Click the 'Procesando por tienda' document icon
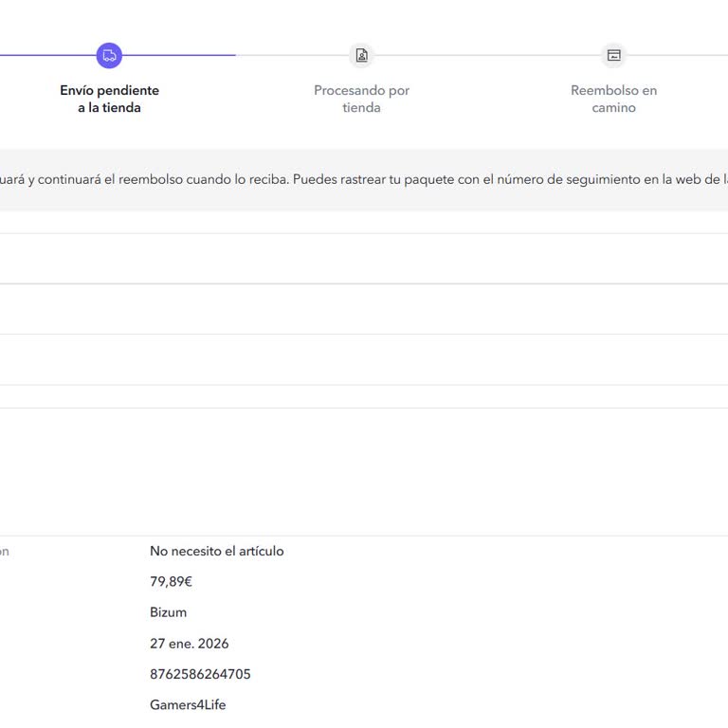728x728 pixels. pos(361,56)
